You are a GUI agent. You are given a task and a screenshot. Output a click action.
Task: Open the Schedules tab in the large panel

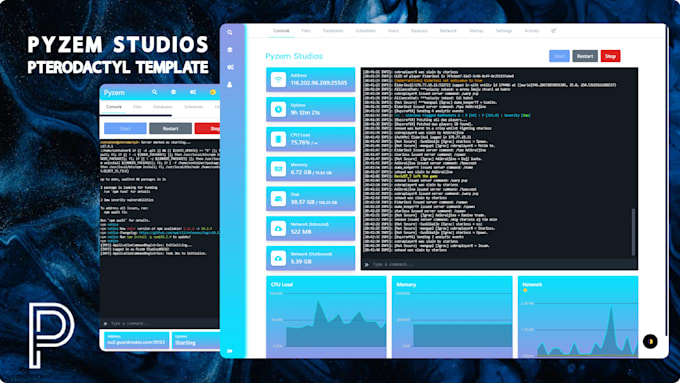pyautogui.click(x=366, y=31)
